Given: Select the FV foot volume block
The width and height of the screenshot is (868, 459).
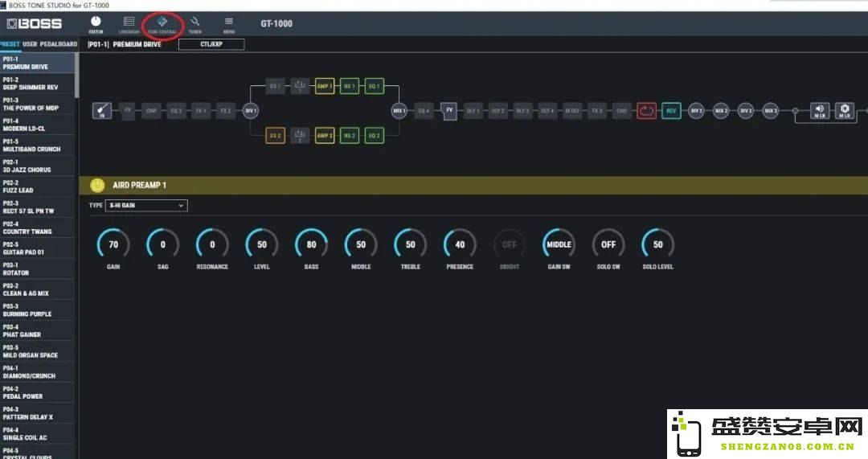Looking at the screenshot, I should tap(449, 110).
